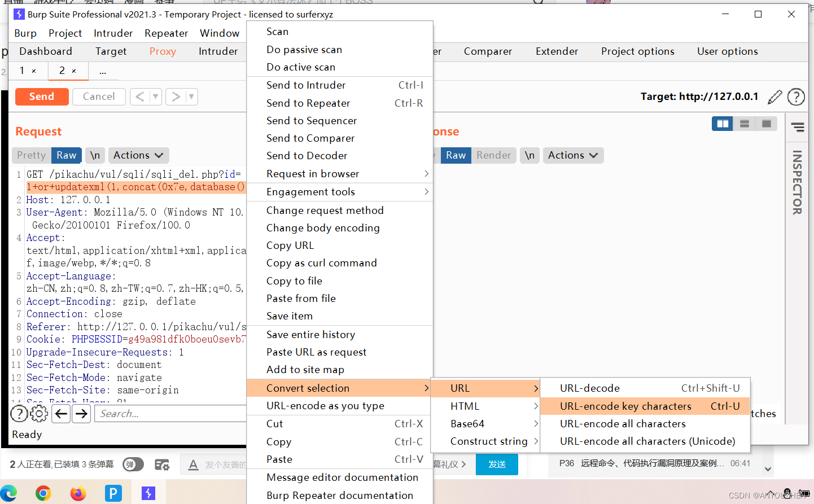Close Repeater tab 2 with its x
Viewport: 814px width, 504px height.
74,71
